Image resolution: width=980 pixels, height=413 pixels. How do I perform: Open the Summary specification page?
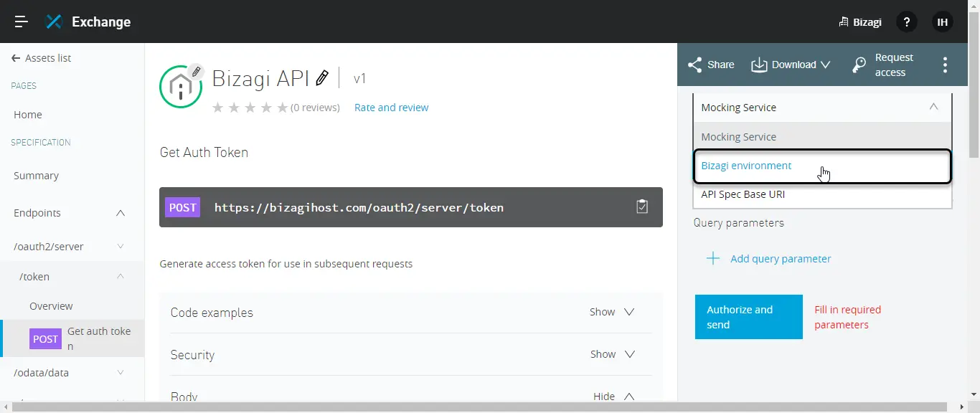36,176
